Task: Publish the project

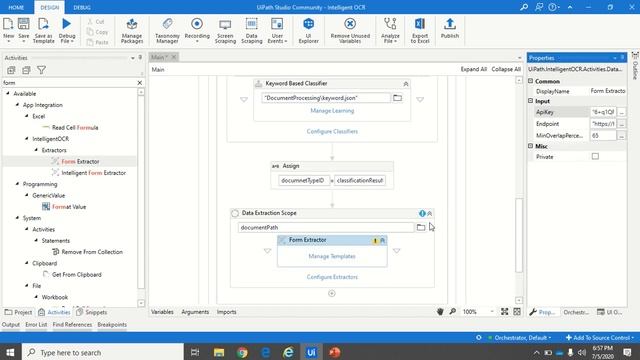Action: [449, 28]
